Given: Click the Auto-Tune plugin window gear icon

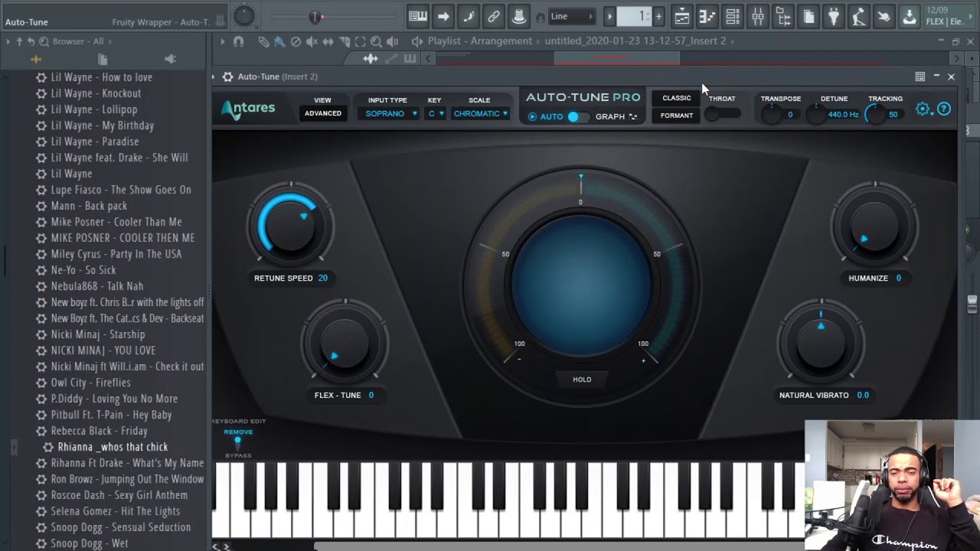Looking at the screenshot, I should click(227, 77).
